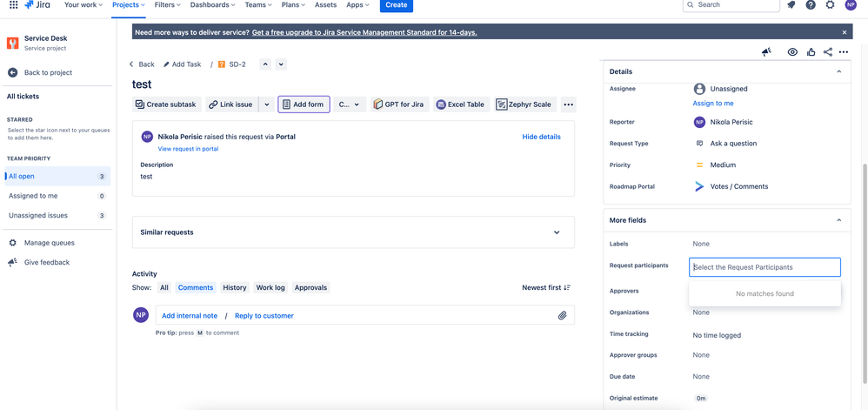The width and height of the screenshot is (868, 410).
Task: Open the settings gear icon
Action: point(830,5)
